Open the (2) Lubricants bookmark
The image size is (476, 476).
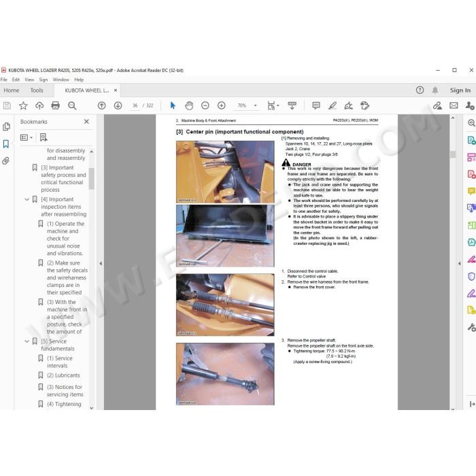click(x=63, y=375)
